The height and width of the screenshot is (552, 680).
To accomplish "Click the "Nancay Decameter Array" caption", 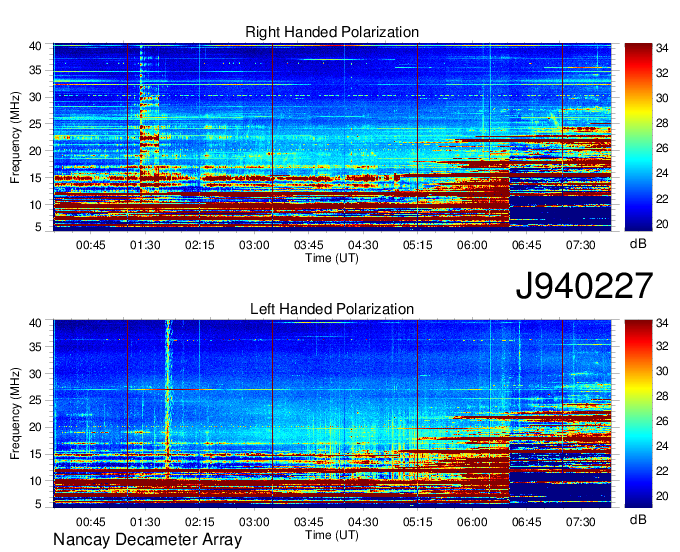I will pyautogui.click(x=147, y=540).
